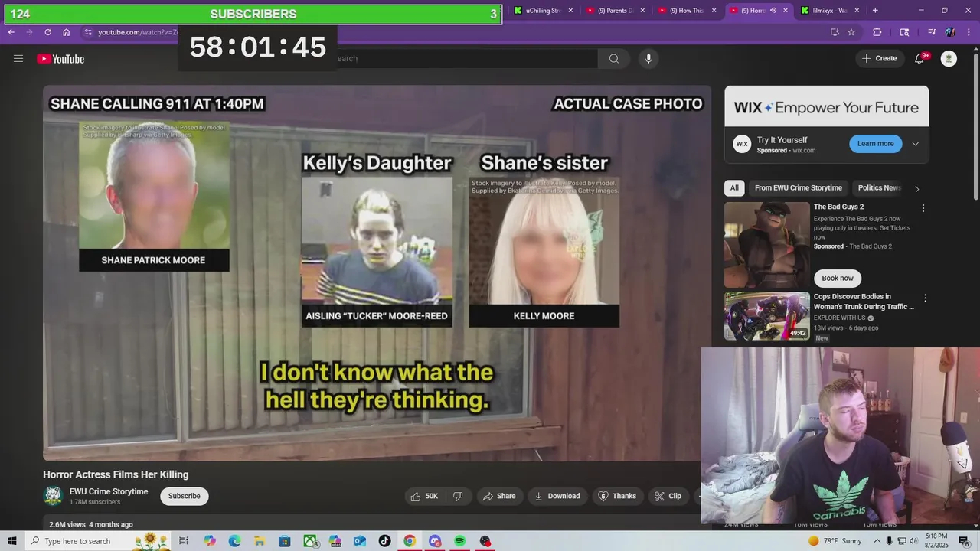
Task: Reload the page in Chrome
Action: (47, 32)
